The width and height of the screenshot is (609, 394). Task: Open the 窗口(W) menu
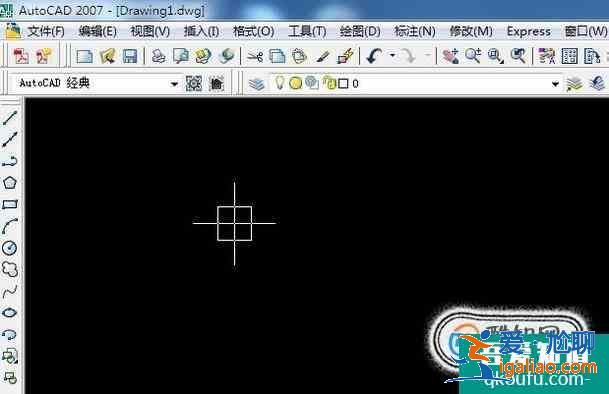(586, 31)
